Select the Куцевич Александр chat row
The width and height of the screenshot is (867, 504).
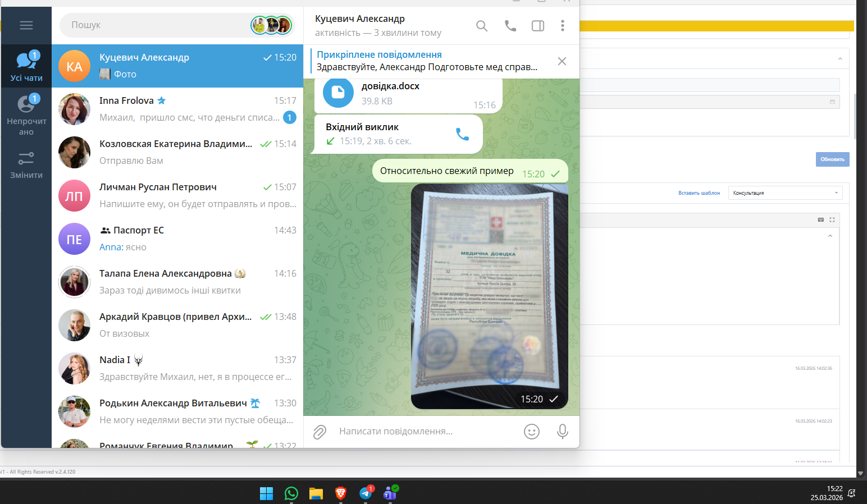click(177, 66)
